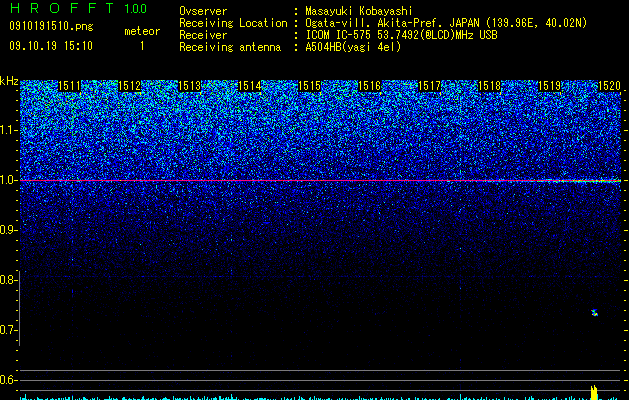The height and width of the screenshot is (400, 629).
Task: Click the 1512 time marker
Action: [129, 86]
